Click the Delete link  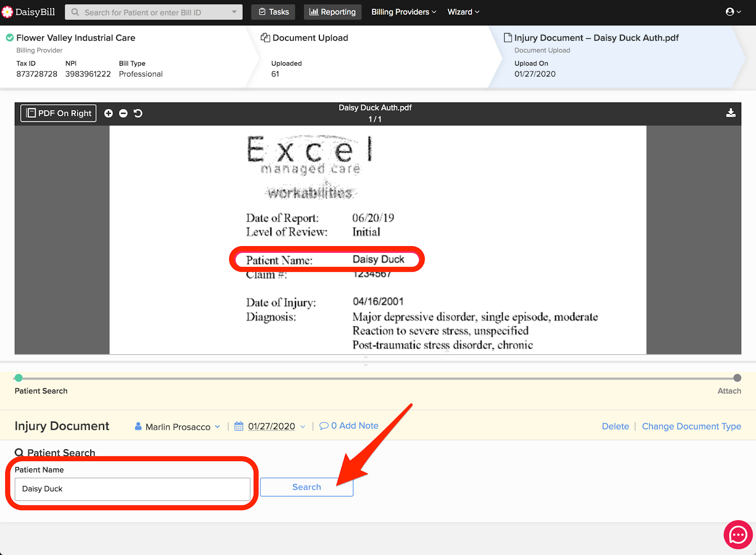(615, 426)
